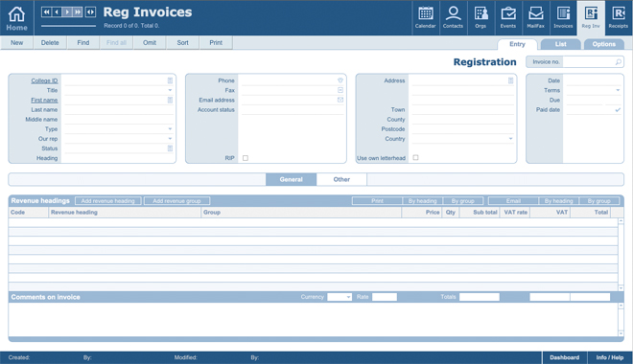The height and width of the screenshot is (364, 633).
Task: Click the toolbar Print button
Action: (216, 43)
